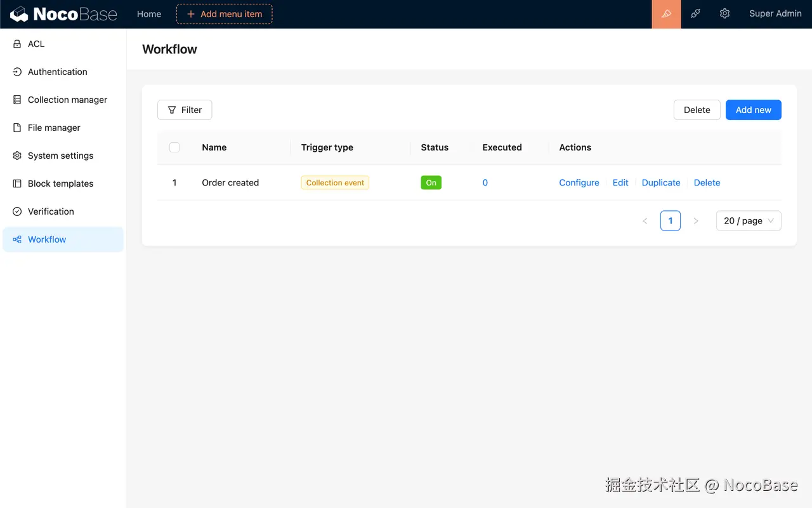This screenshot has width=812, height=508.
Task: Click the Filter button
Action: [185, 110]
